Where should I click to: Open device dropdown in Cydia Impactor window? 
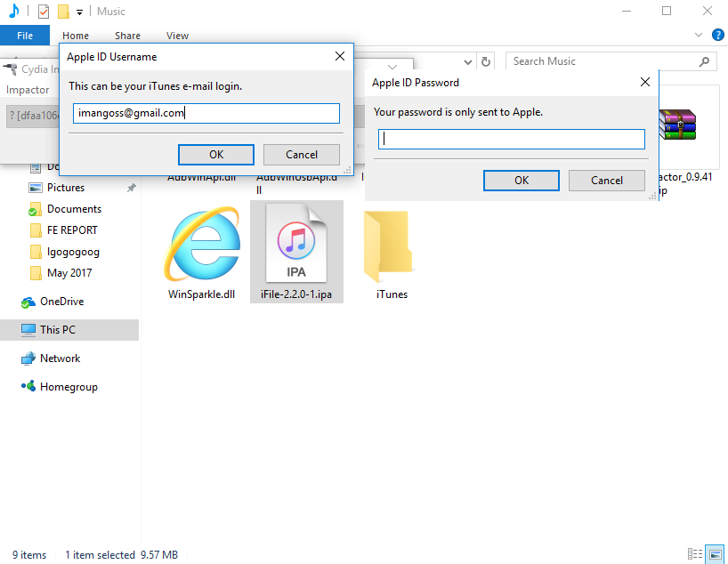34,116
